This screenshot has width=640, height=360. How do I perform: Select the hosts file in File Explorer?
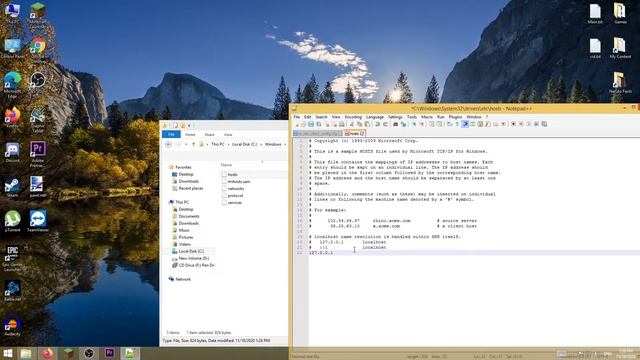tap(233, 174)
